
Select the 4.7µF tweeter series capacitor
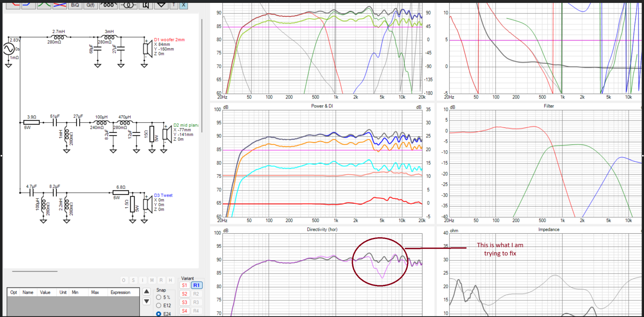point(31,192)
